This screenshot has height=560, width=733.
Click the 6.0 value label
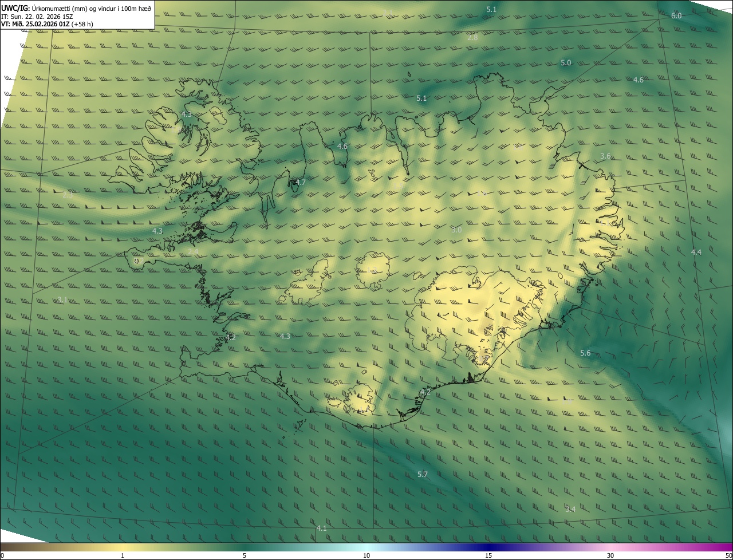point(676,16)
